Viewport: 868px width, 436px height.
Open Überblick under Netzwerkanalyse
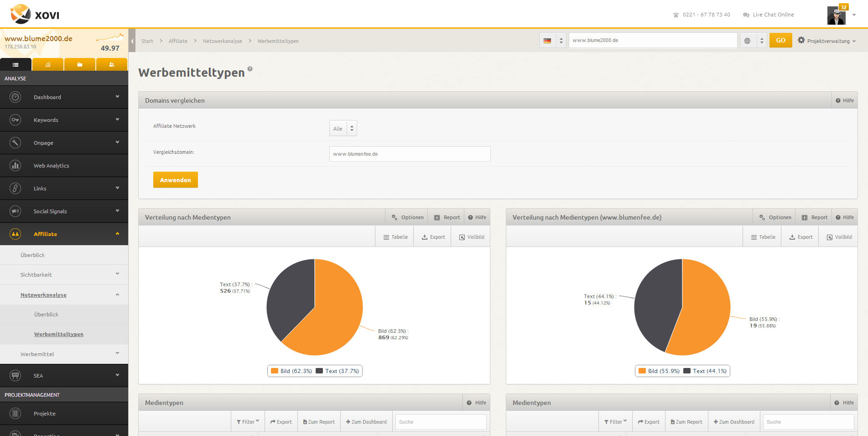tap(46, 315)
